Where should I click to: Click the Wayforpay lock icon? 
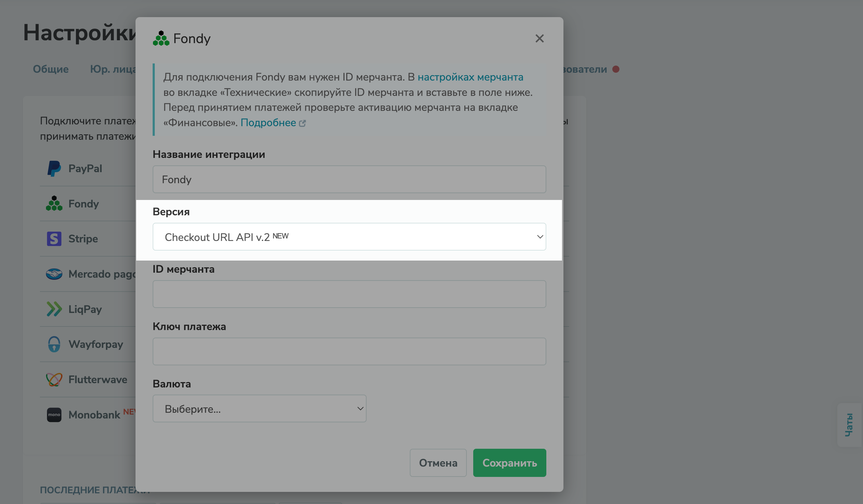point(54,344)
